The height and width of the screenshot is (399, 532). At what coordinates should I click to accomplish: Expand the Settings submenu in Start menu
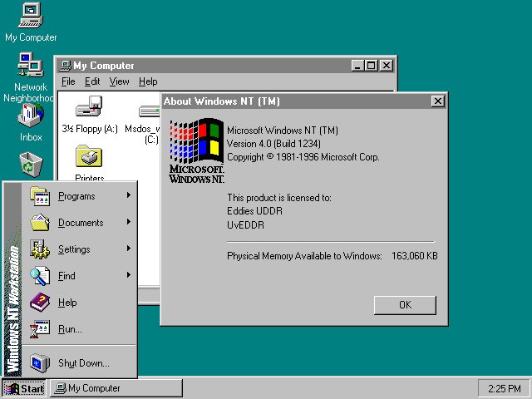click(x=74, y=249)
